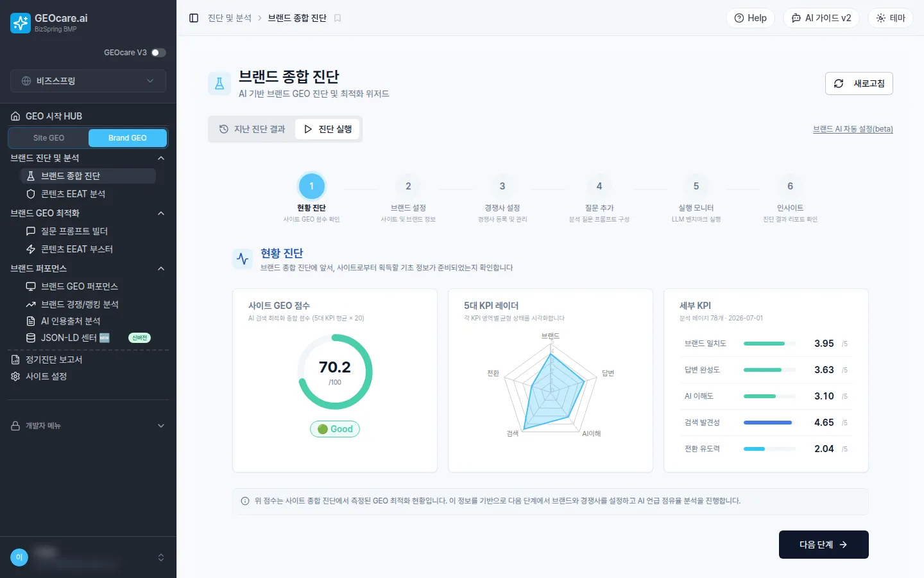Click the 브랜드 일치도 progress bar
This screenshot has width=924, height=578.
(769, 344)
